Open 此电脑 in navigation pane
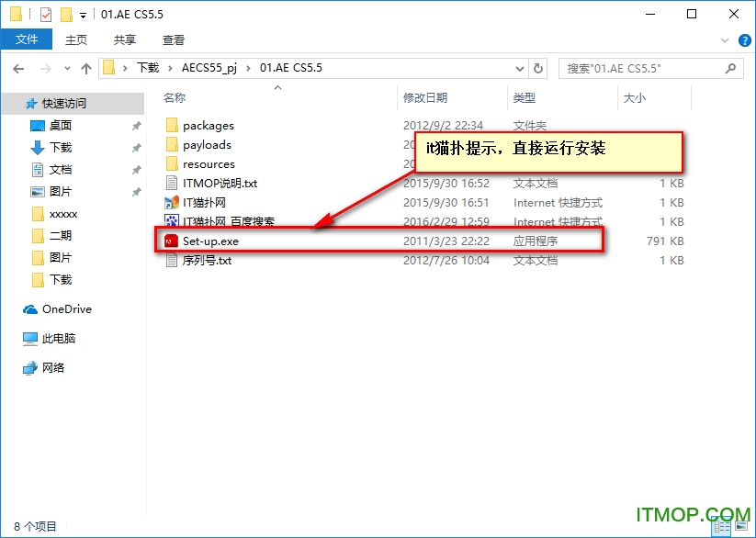The height and width of the screenshot is (538, 756). click(x=59, y=339)
